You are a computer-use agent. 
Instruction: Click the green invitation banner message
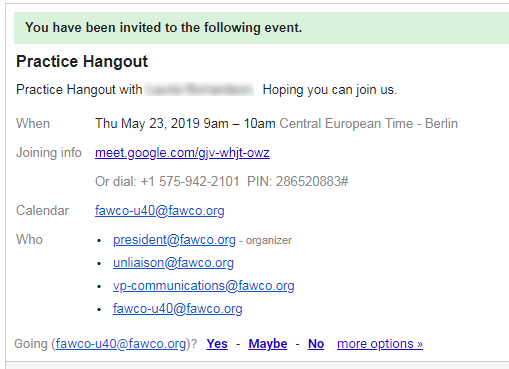click(164, 28)
